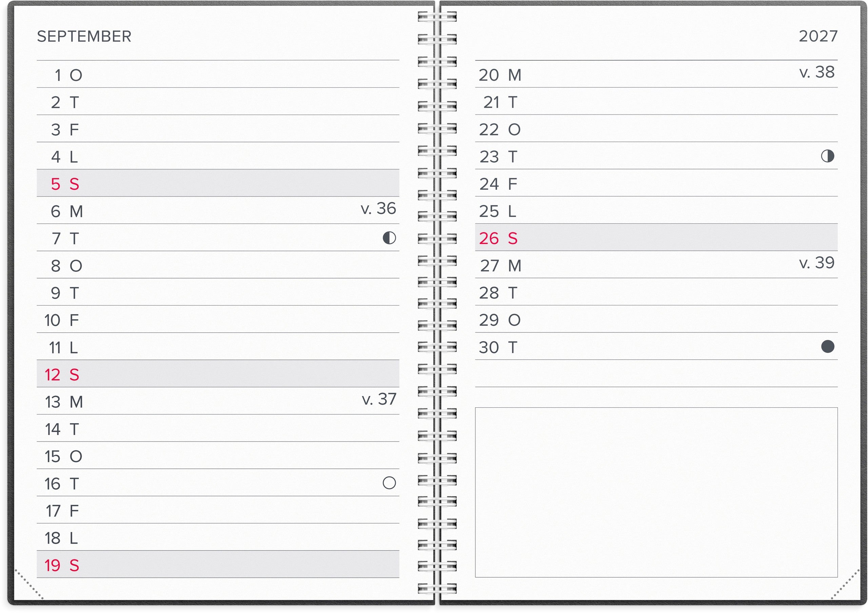868x613 pixels.
Task: Click the 25 L day row
Action: pyautogui.click(x=656, y=210)
